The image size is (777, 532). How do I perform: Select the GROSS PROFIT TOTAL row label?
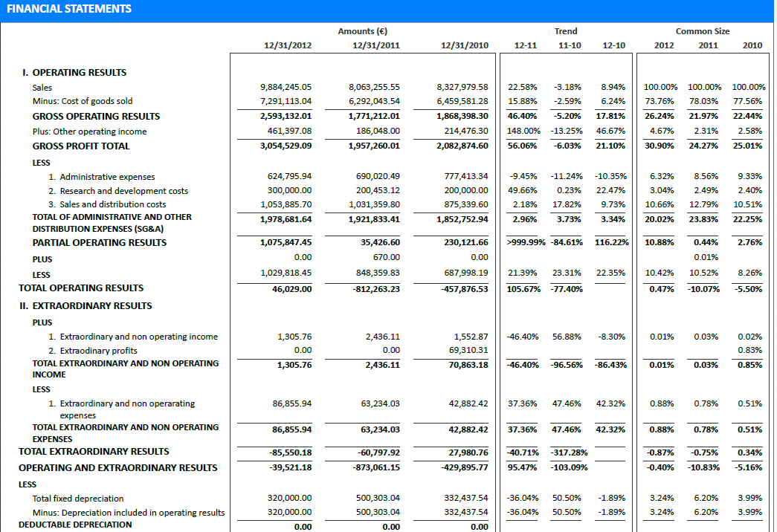point(81,146)
